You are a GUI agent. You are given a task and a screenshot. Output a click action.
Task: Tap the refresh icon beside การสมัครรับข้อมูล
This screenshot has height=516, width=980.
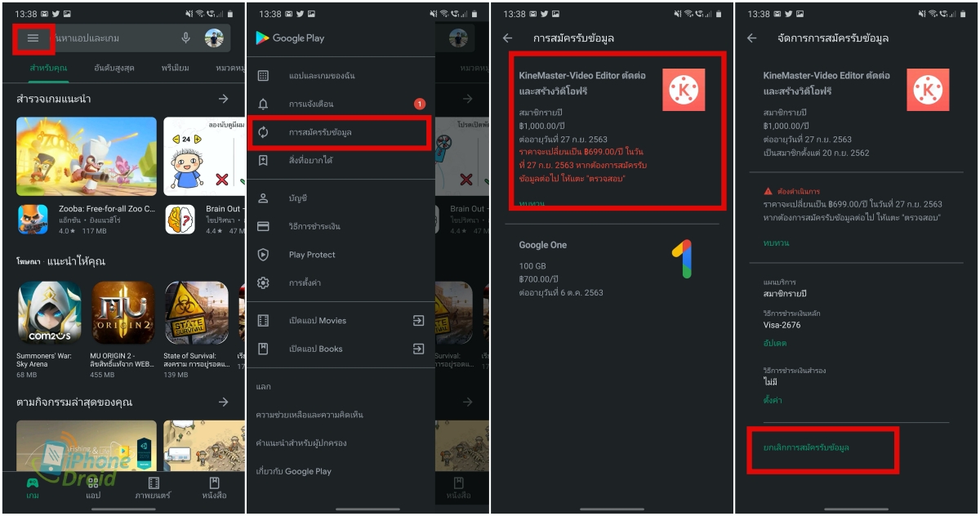click(263, 132)
